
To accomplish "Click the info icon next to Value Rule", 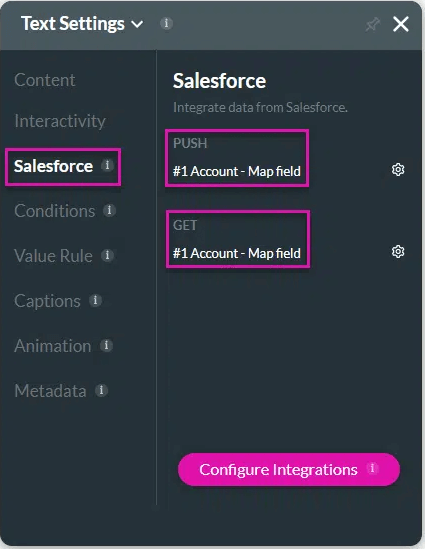I will (x=107, y=255).
